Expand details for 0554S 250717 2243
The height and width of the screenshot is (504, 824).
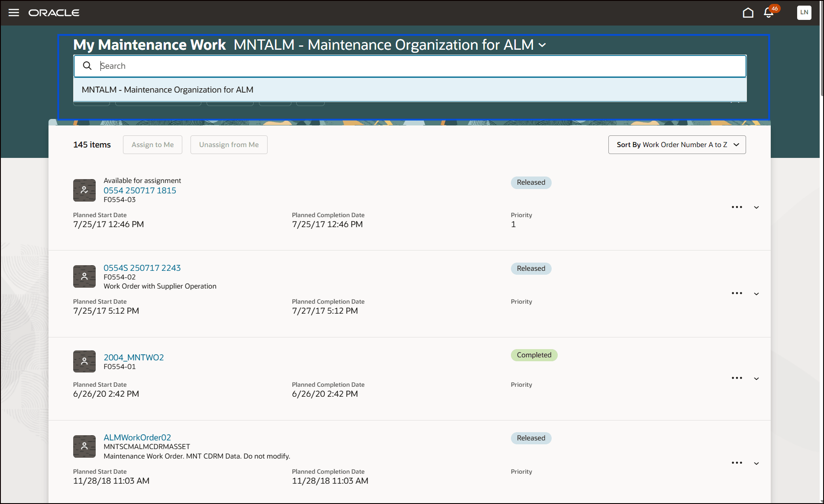coord(756,294)
